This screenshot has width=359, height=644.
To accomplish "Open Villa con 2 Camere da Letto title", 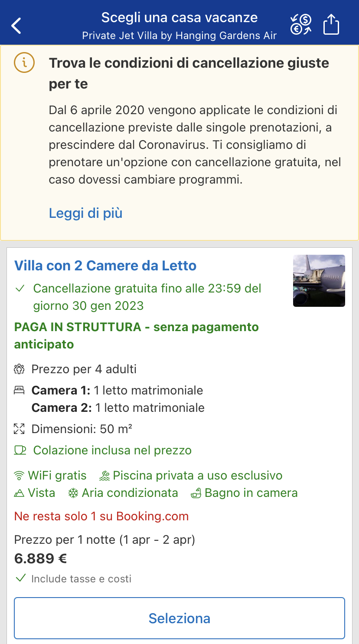I will click(x=105, y=266).
